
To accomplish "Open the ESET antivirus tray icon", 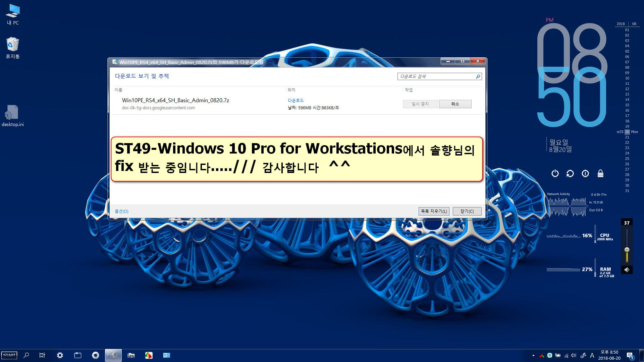I will (550, 355).
